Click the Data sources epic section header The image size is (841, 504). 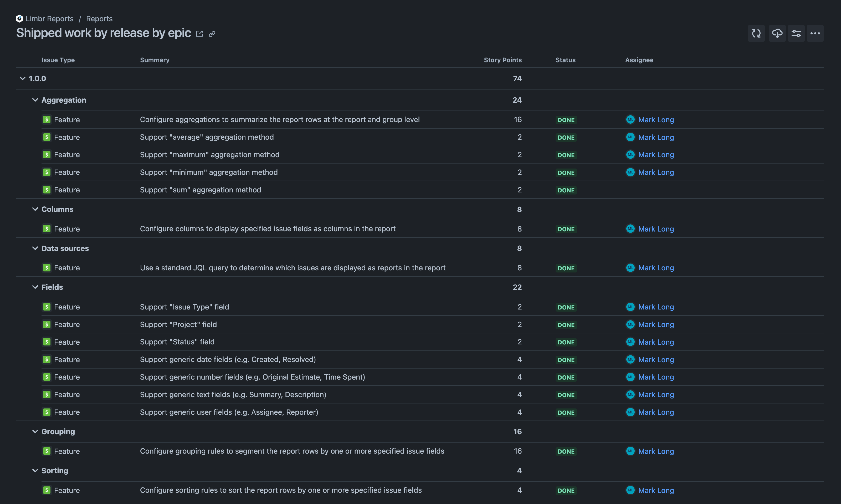[x=65, y=248]
